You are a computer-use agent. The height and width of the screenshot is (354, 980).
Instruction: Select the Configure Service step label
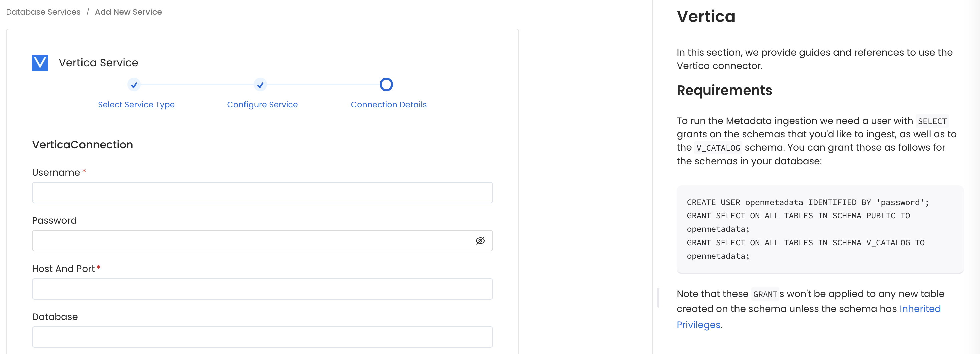pos(262,104)
